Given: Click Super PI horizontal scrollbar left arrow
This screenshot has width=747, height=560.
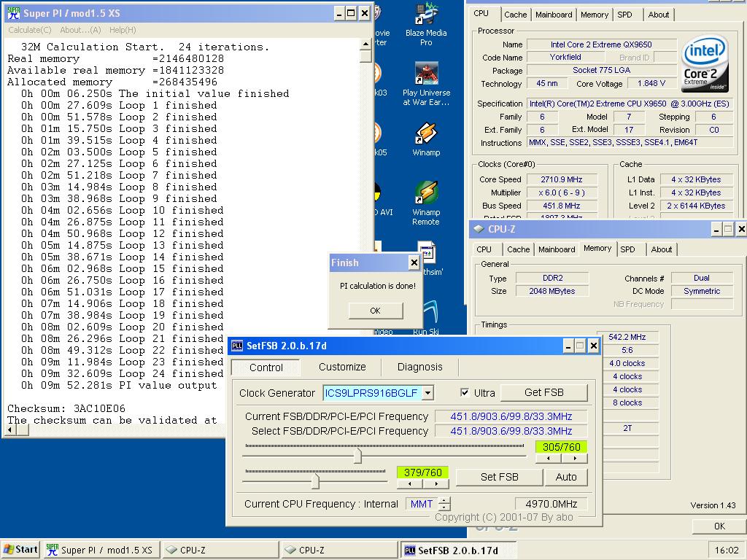Looking at the screenshot, I should (x=9, y=429).
